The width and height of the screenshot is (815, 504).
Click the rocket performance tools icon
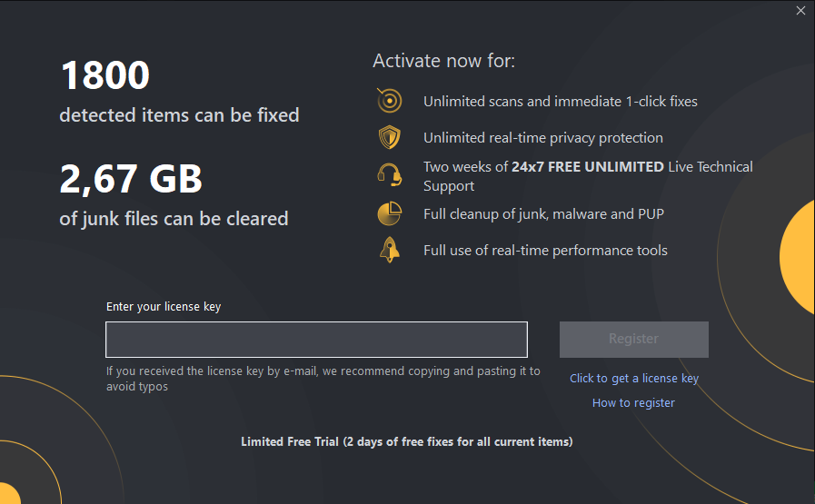(389, 250)
